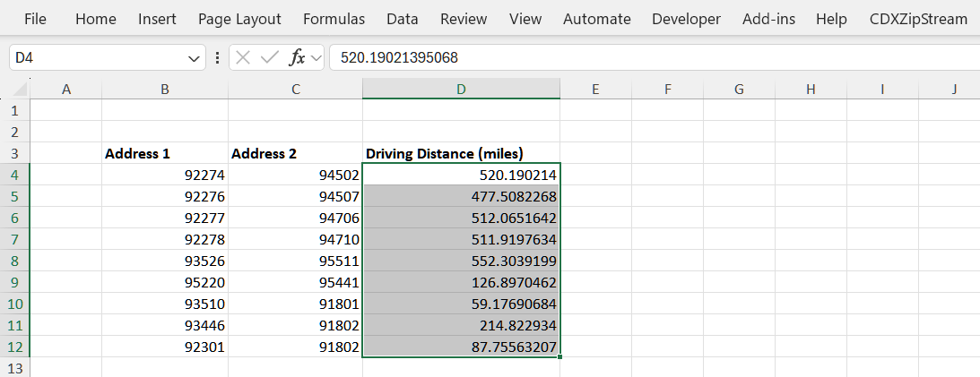Switch to the Home tab
The image size is (980, 377).
click(96, 19)
